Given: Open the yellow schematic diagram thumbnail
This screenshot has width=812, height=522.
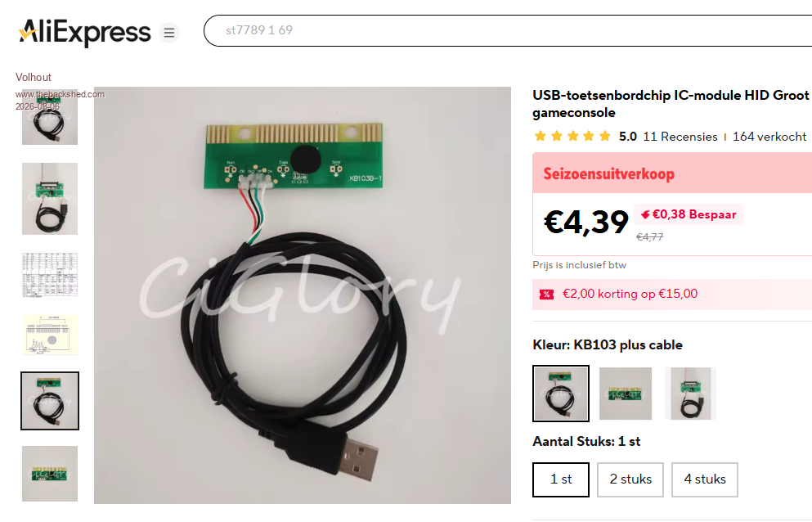Looking at the screenshot, I should pos(50,335).
